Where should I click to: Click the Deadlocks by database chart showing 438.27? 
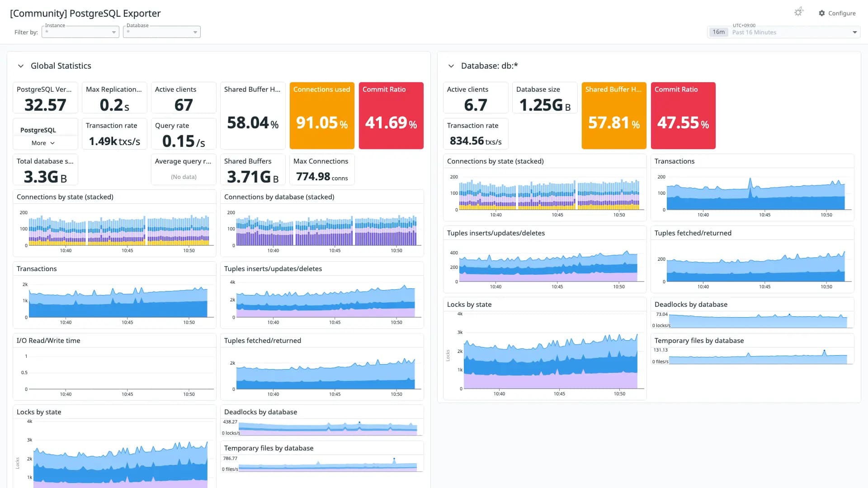click(322, 421)
